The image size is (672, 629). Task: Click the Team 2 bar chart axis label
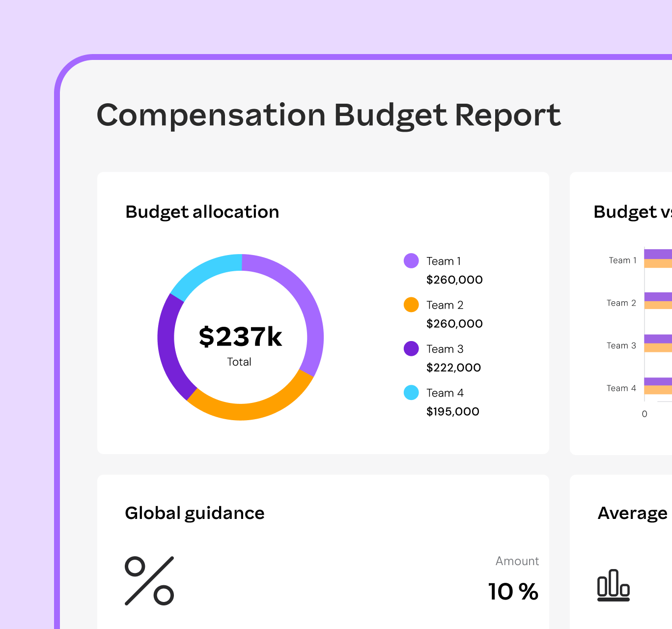point(621,303)
